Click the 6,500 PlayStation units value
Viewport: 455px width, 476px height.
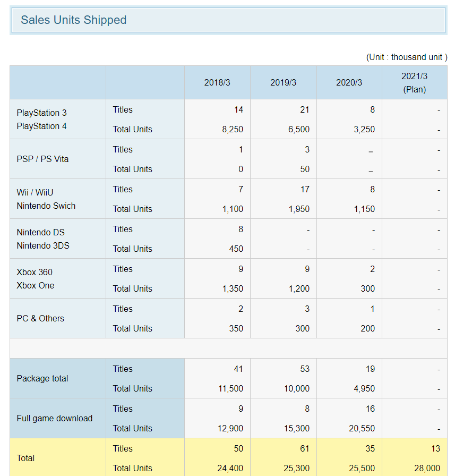tap(299, 129)
